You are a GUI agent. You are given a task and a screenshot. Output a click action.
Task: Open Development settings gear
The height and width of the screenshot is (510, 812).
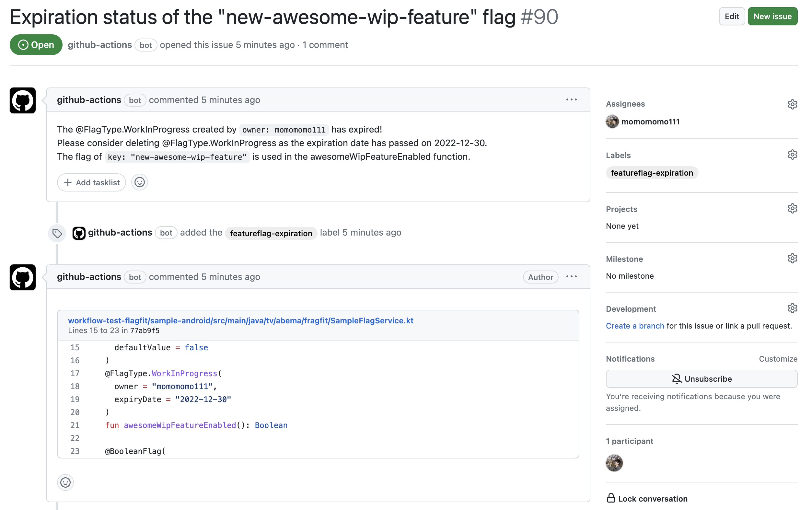tap(792, 308)
